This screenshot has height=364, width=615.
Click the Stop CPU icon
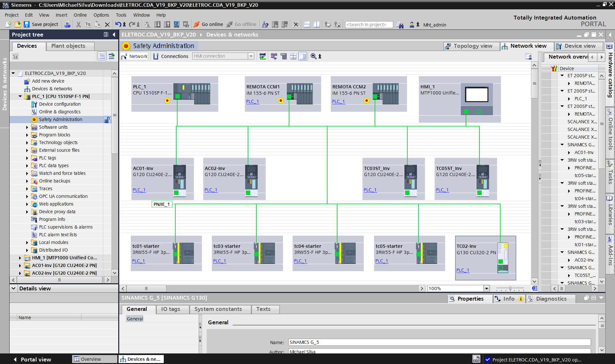pos(285,24)
